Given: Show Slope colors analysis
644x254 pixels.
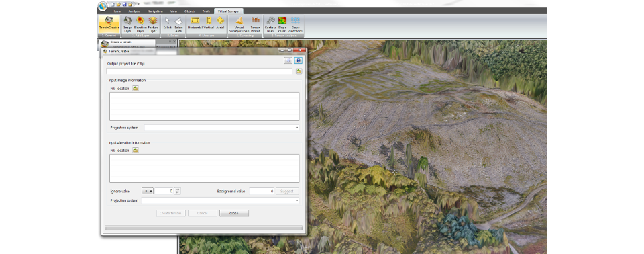Looking at the screenshot, I should [x=282, y=24].
